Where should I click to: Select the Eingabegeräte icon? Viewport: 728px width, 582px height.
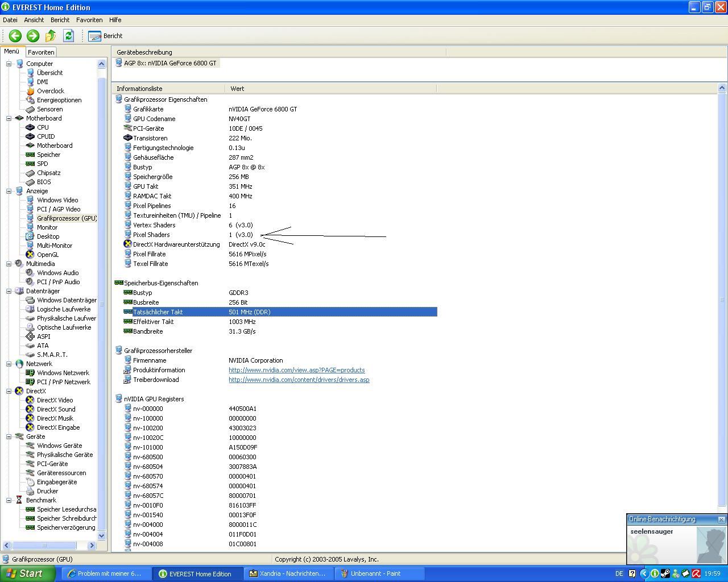[31, 482]
